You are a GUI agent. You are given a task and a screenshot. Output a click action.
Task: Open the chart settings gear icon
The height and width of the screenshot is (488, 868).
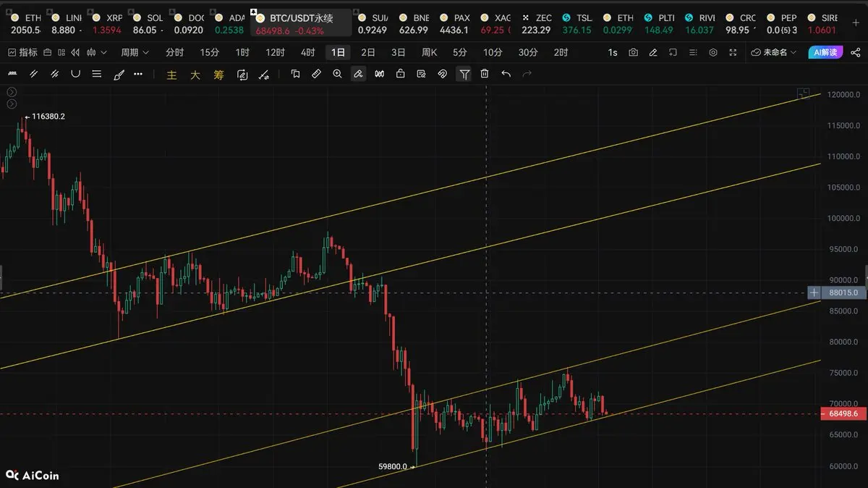tap(713, 52)
